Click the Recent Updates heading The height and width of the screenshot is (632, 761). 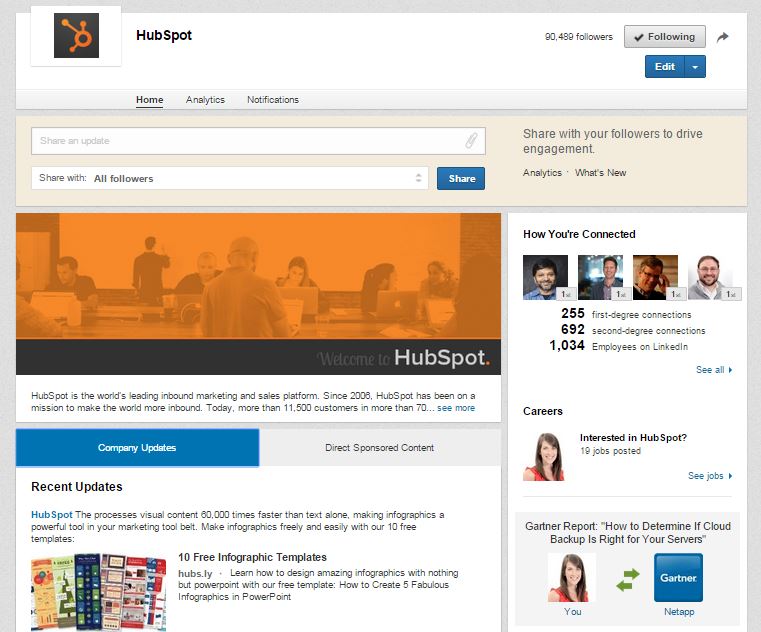tap(77, 487)
